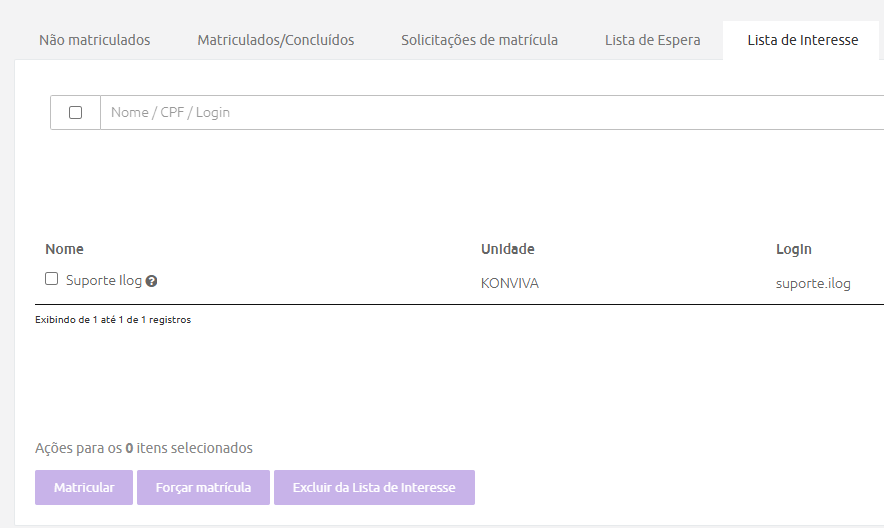Check the Suporte Ilog row checkbox
Image resolution: width=884 pixels, height=528 pixels.
(x=52, y=280)
